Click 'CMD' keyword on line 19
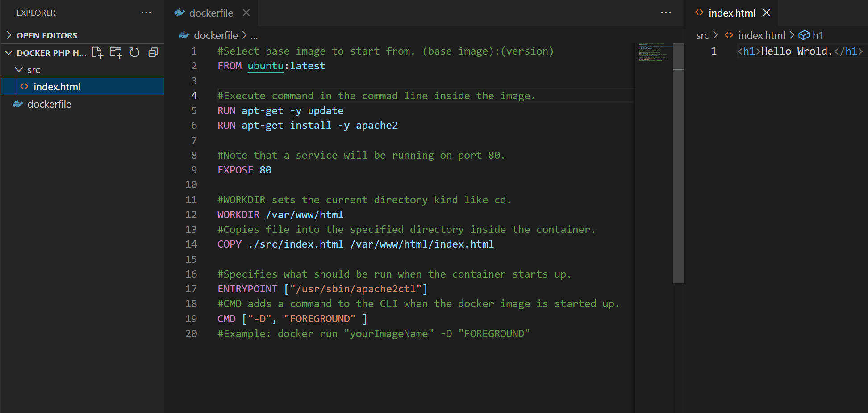 [226, 319]
